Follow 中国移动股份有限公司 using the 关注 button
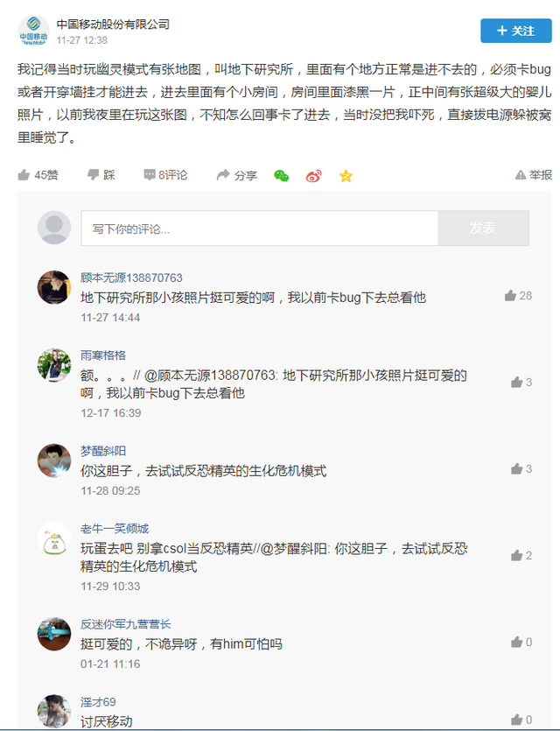The width and height of the screenshot is (560, 731). tap(515, 30)
